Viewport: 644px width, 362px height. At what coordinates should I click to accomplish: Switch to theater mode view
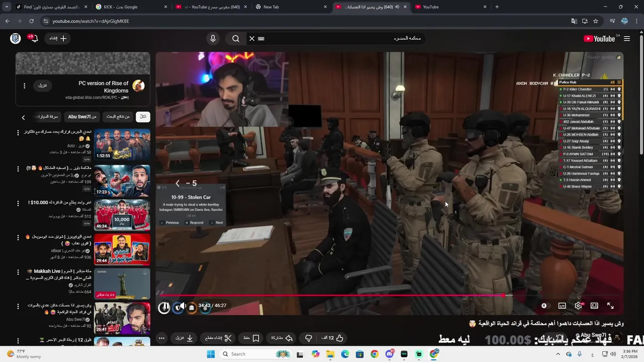(594, 306)
